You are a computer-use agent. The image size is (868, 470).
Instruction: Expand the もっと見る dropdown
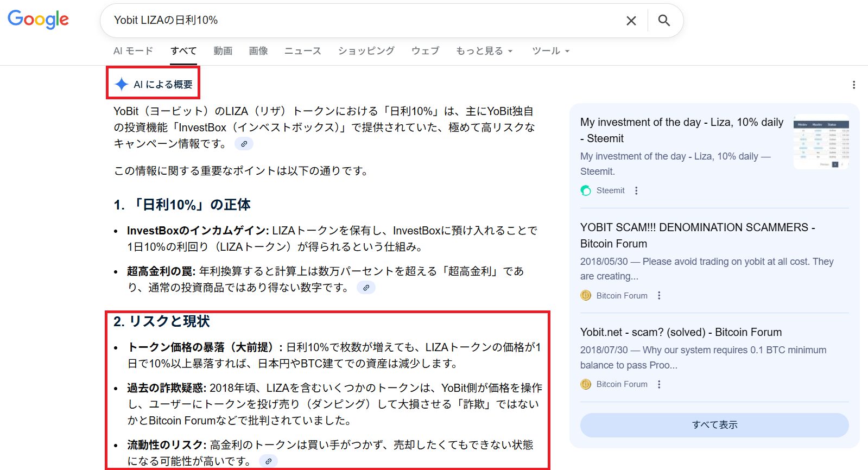(484, 51)
